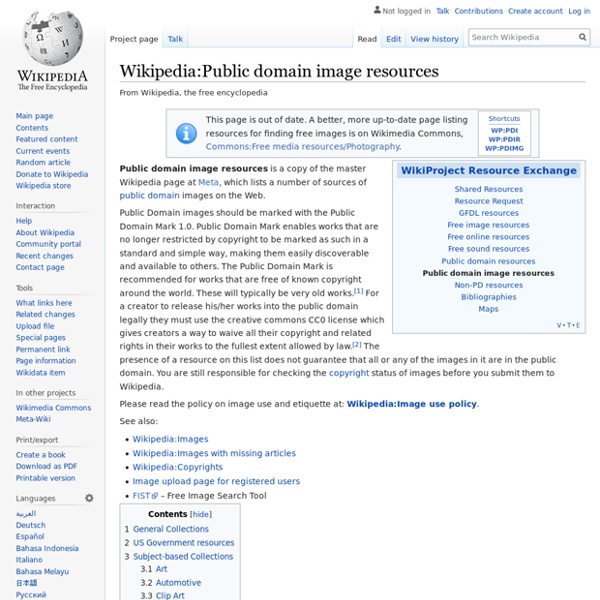Click Create account link
The height and width of the screenshot is (600, 600).
coord(535,11)
